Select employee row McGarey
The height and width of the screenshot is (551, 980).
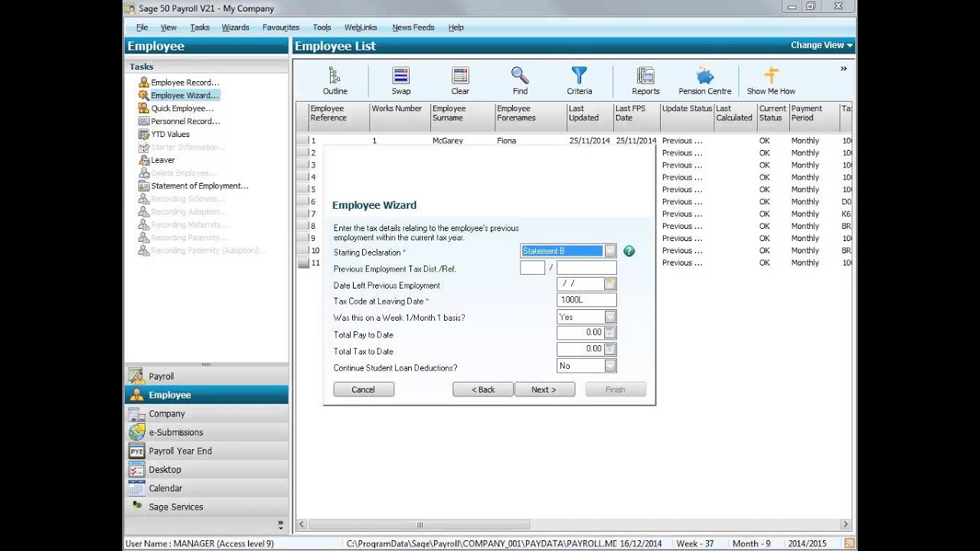pos(574,141)
